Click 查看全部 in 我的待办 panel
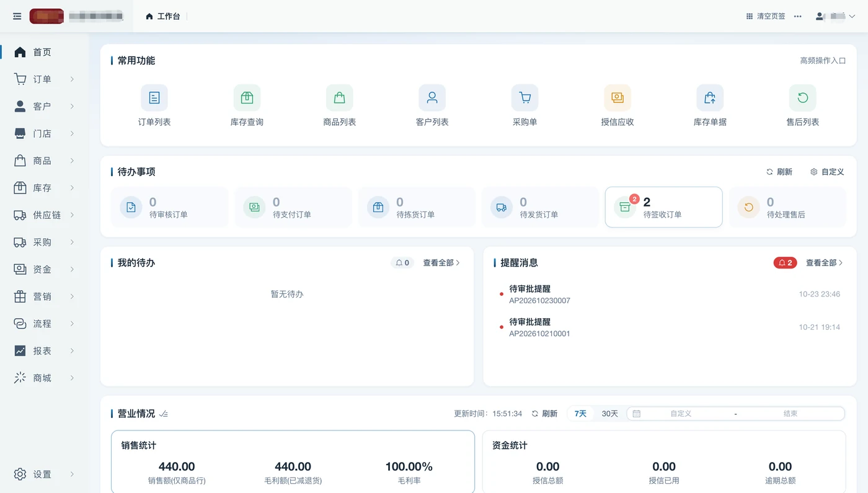 click(x=441, y=263)
